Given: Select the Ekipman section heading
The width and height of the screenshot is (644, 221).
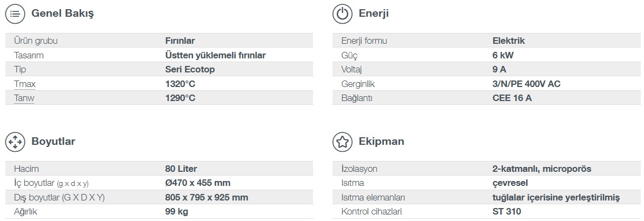Looking at the screenshot, I should pos(381,142).
